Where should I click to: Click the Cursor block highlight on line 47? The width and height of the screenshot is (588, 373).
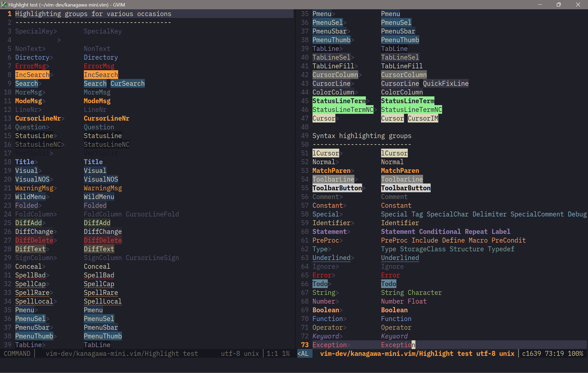pyautogui.click(x=392, y=118)
